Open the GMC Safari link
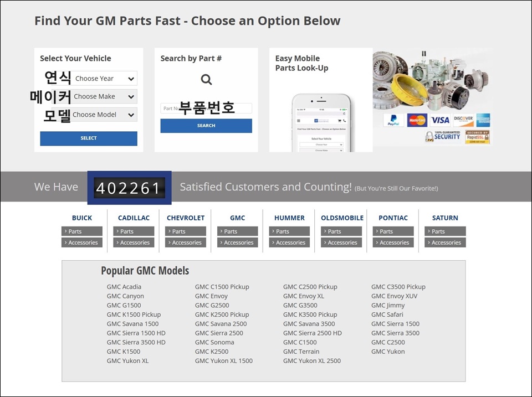 tap(387, 314)
